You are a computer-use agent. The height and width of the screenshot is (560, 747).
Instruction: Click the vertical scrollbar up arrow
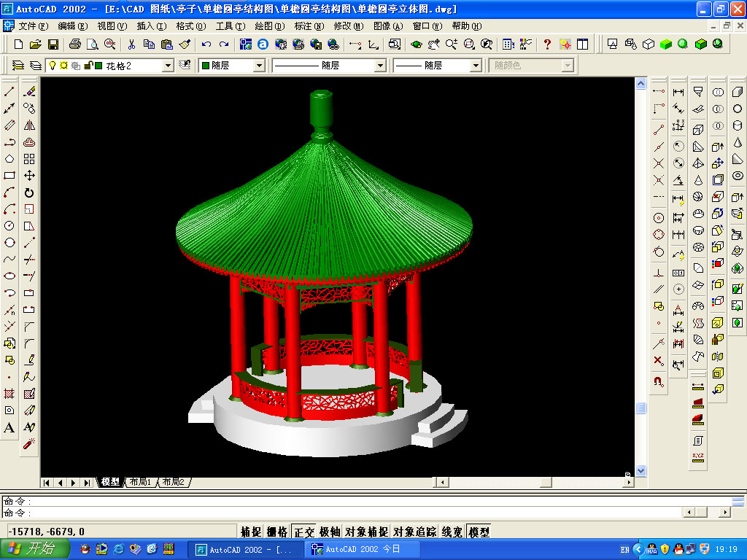640,83
